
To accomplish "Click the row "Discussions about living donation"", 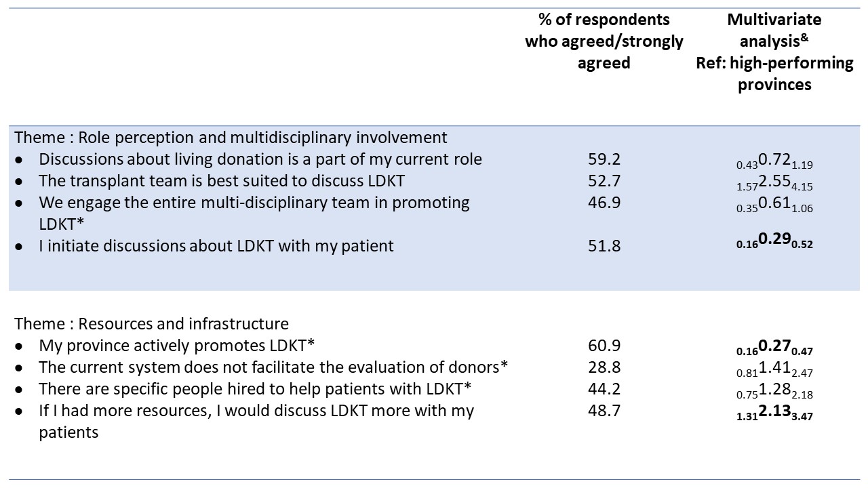I will click(260, 159).
